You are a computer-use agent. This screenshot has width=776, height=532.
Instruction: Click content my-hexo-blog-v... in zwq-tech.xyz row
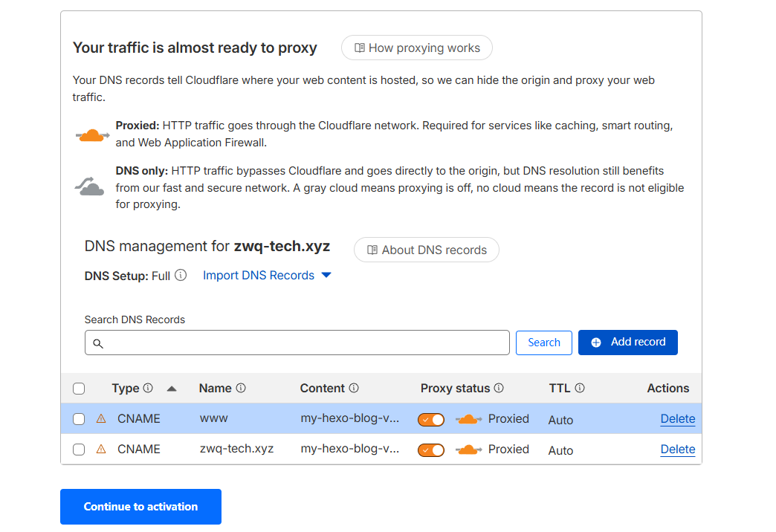coord(350,449)
